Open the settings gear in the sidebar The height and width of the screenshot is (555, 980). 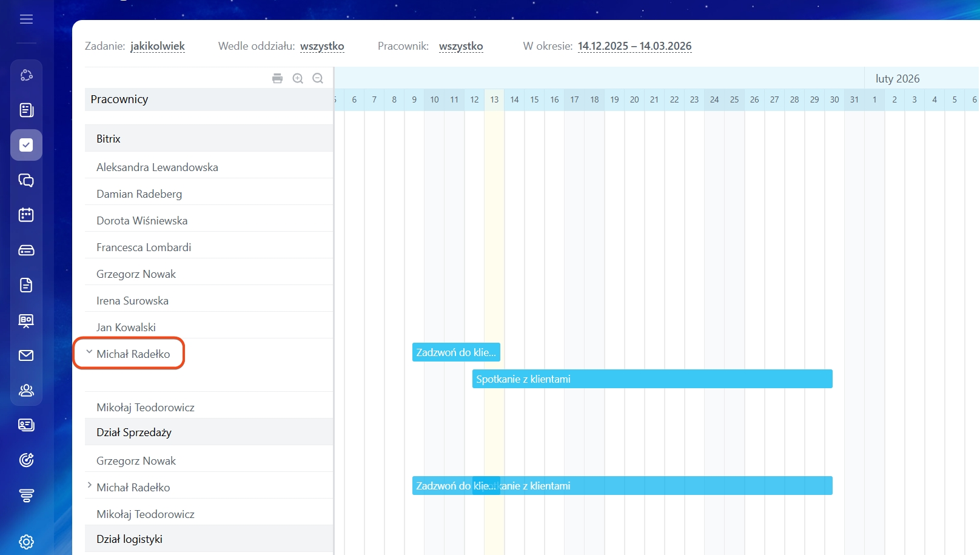(x=26, y=542)
